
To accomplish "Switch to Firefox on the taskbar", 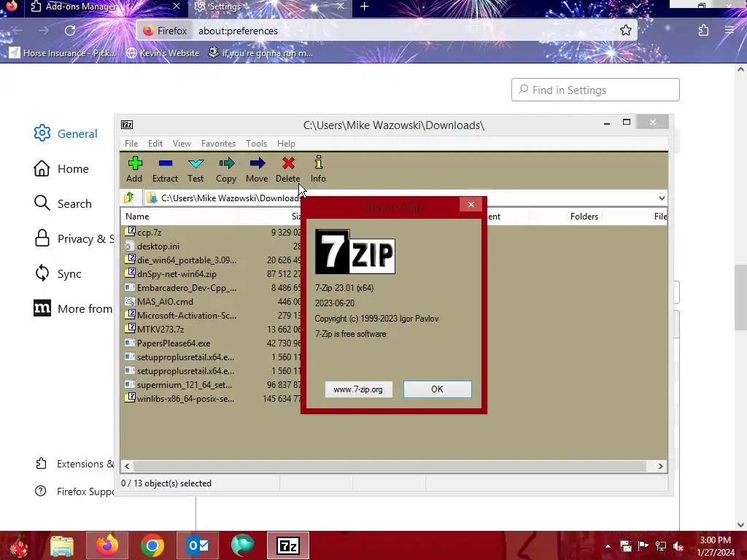I will (107, 545).
